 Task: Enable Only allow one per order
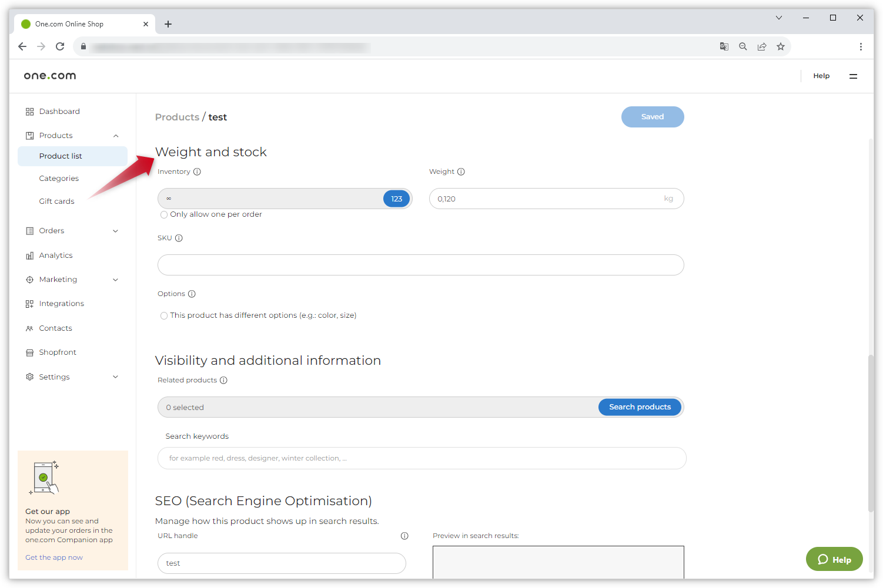click(164, 215)
